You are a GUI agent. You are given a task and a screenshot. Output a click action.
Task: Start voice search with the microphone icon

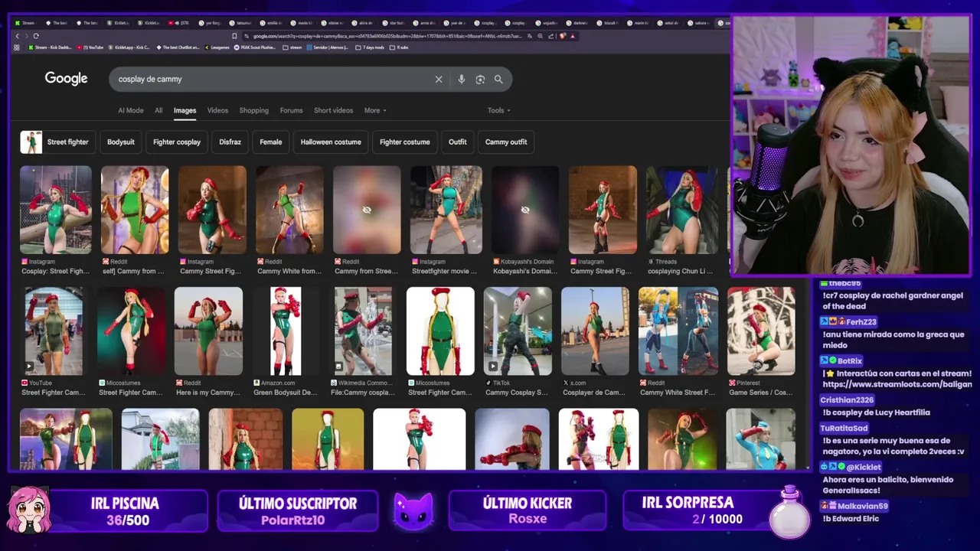[x=461, y=79]
